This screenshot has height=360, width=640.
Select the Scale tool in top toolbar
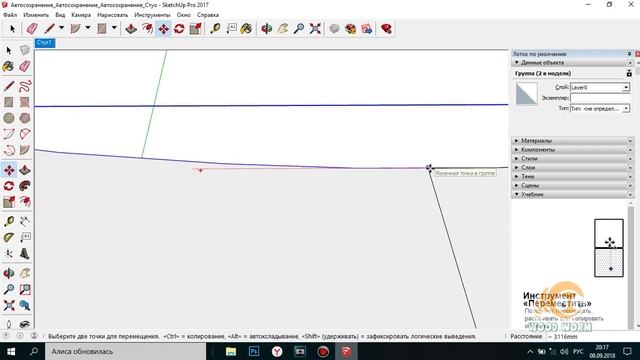196,29
